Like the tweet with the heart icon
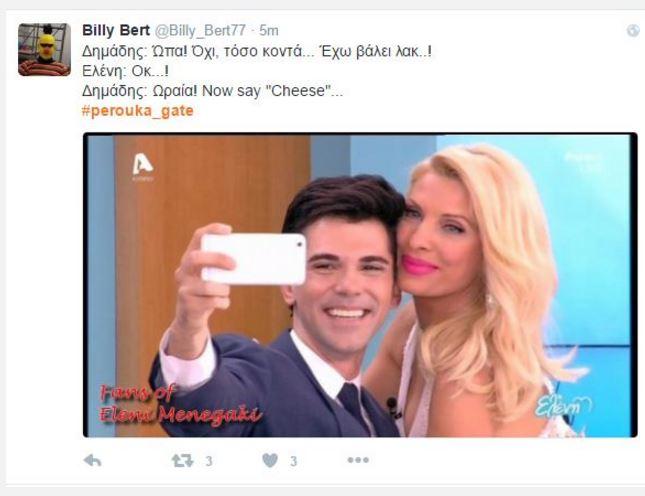This screenshot has height=496, width=645. [x=270, y=460]
